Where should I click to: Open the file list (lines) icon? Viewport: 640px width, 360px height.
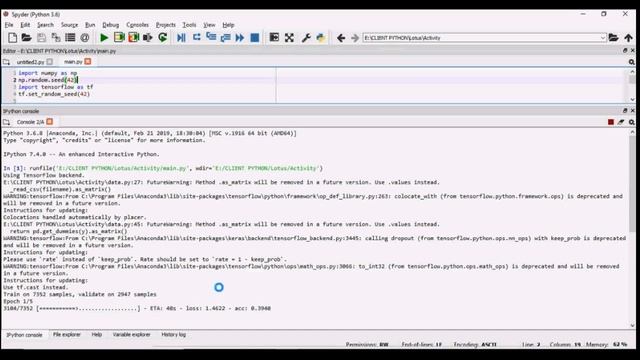(70, 38)
